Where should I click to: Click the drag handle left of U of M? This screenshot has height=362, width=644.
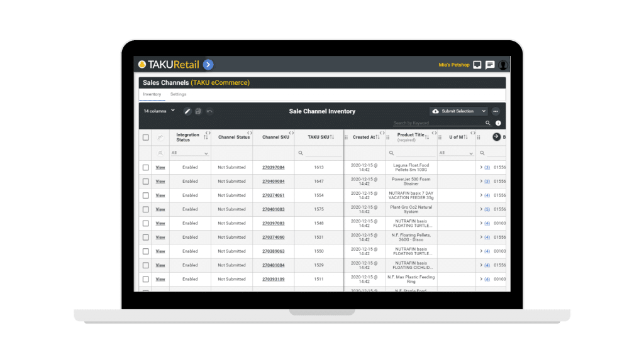pyautogui.click(x=440, y=138)
